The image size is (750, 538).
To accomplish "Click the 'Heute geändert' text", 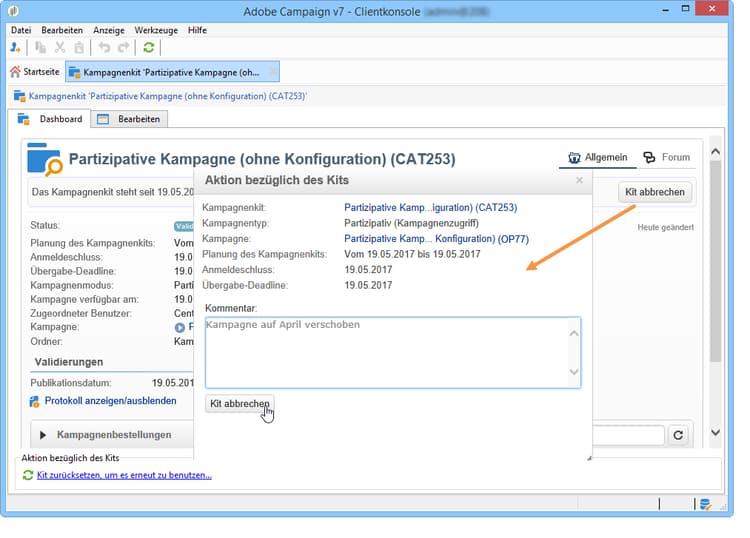I will tap(665, 227).
